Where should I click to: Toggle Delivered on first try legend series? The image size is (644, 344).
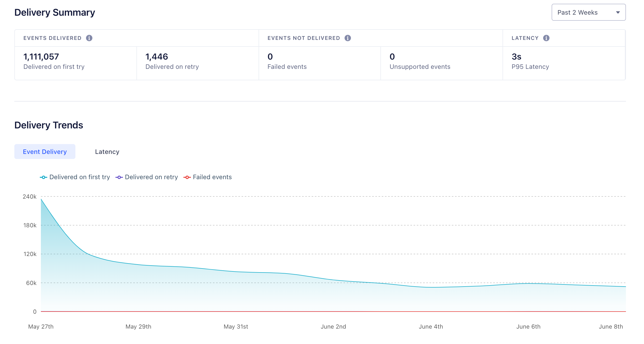coord(75,177)
